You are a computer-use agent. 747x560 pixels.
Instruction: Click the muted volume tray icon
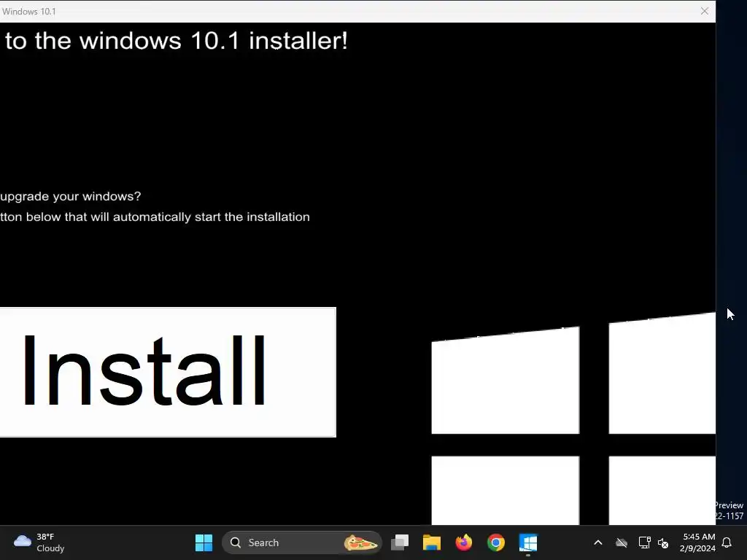tap(662, 542)
